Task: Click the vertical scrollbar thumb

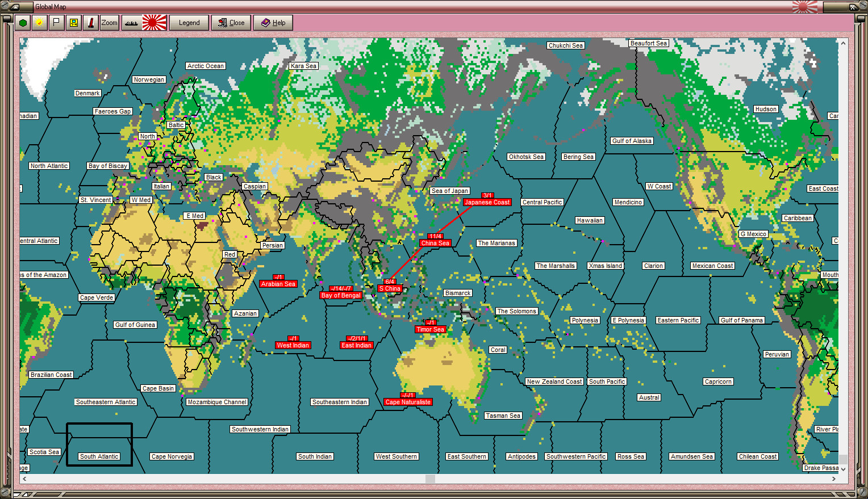Action: 844,459
